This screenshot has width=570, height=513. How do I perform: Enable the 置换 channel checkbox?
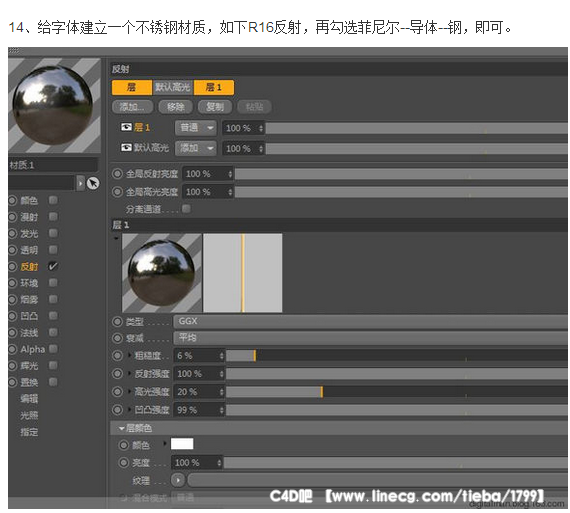coord(53,382)
